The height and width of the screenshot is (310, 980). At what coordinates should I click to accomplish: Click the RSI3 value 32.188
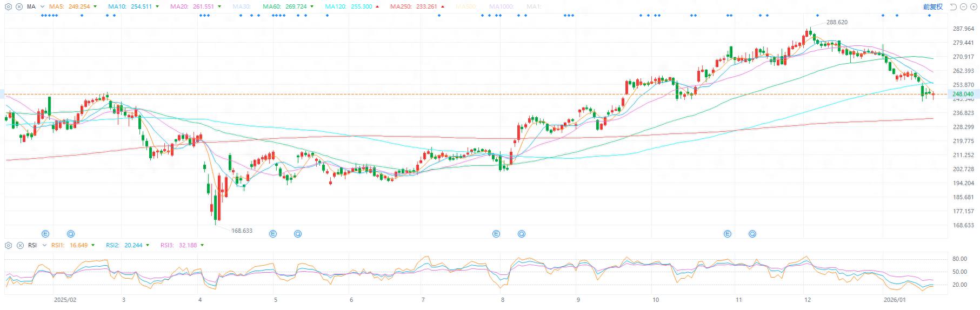coord(188,245)
